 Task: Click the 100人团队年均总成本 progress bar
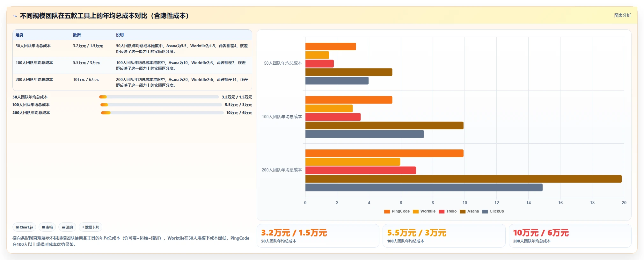point(161,105)
